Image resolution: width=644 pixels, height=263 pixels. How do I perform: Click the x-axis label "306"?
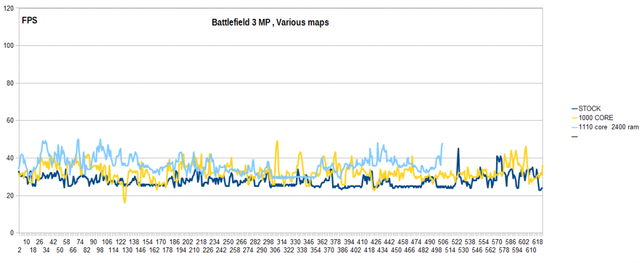point(275,249)
